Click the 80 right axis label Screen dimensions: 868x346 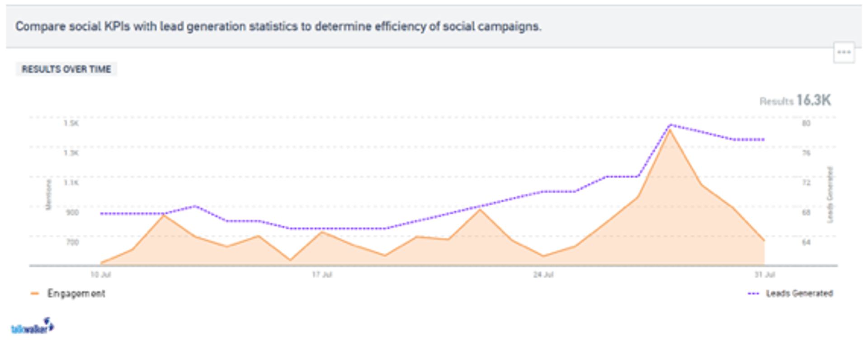tap(806, 123)
